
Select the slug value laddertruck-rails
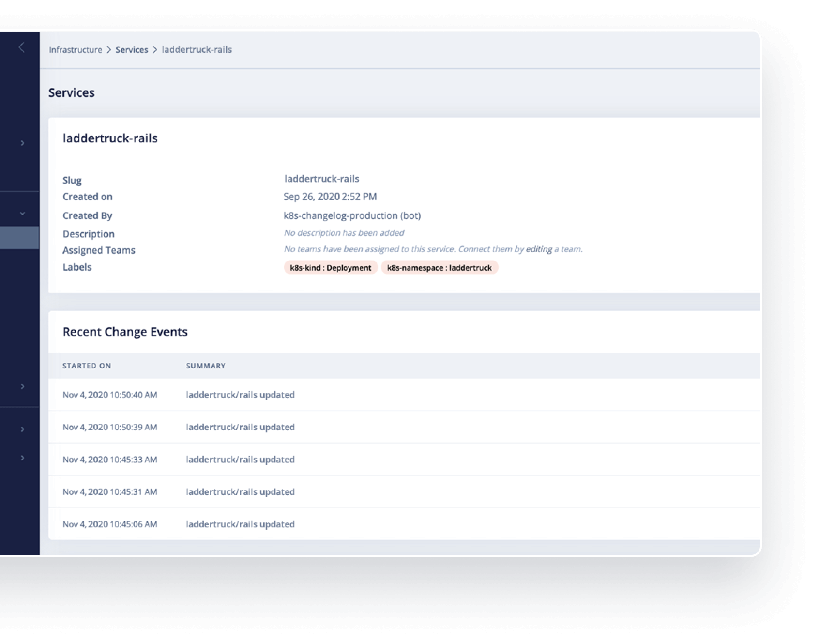pyautogui.click(x=322, y=179)
